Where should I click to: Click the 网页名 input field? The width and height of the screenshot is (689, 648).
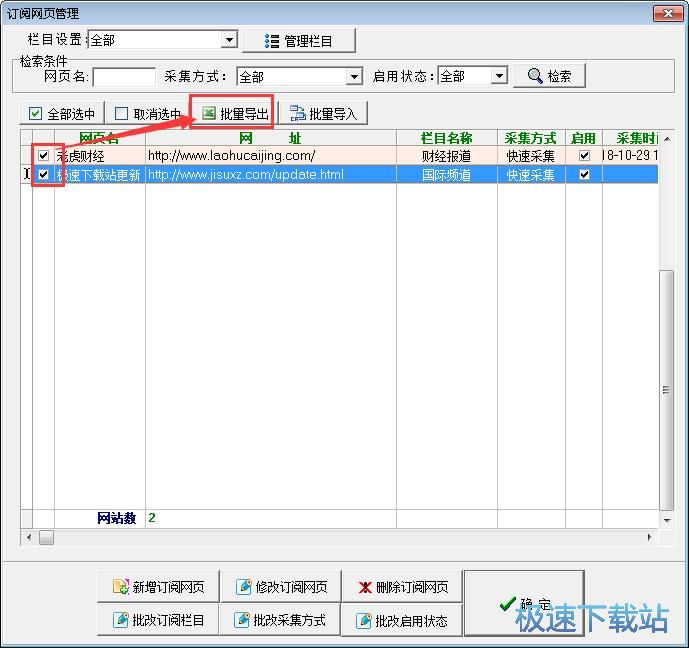[124, 77]
